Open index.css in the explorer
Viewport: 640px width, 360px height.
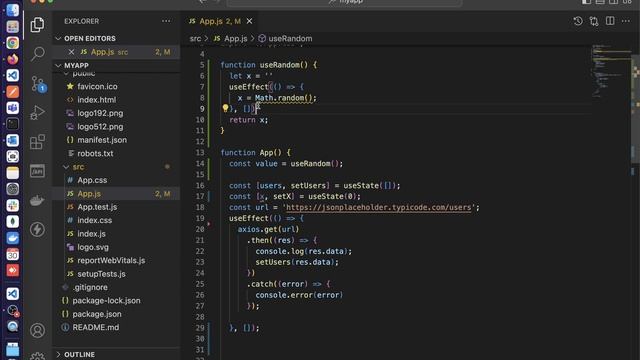95,220
